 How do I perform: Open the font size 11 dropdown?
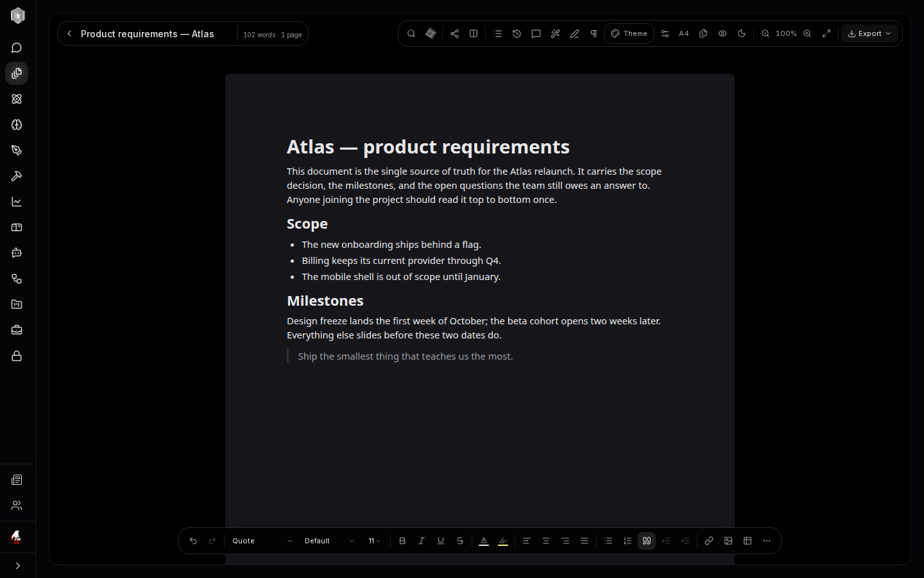pos(375,541)
